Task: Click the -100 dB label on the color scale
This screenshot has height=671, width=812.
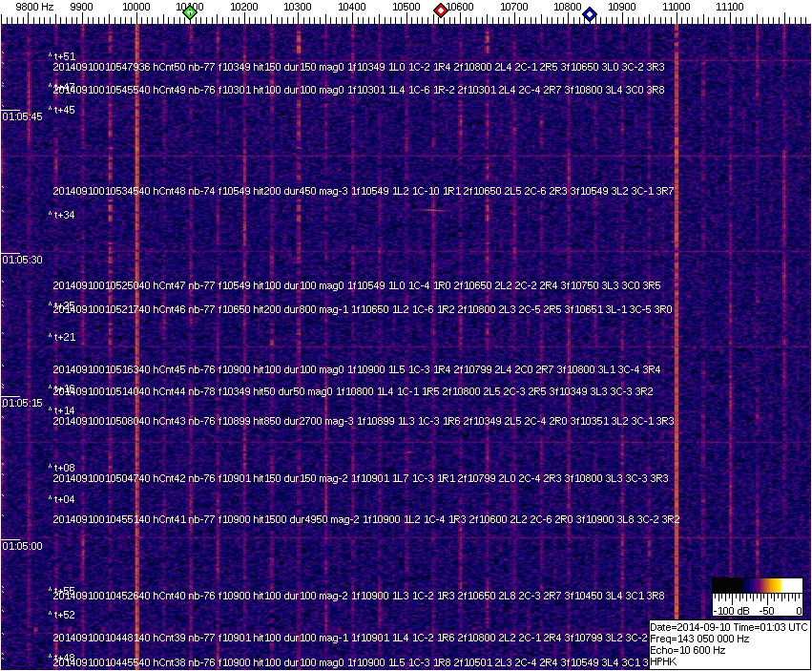Action: click(x=731, y=610)
